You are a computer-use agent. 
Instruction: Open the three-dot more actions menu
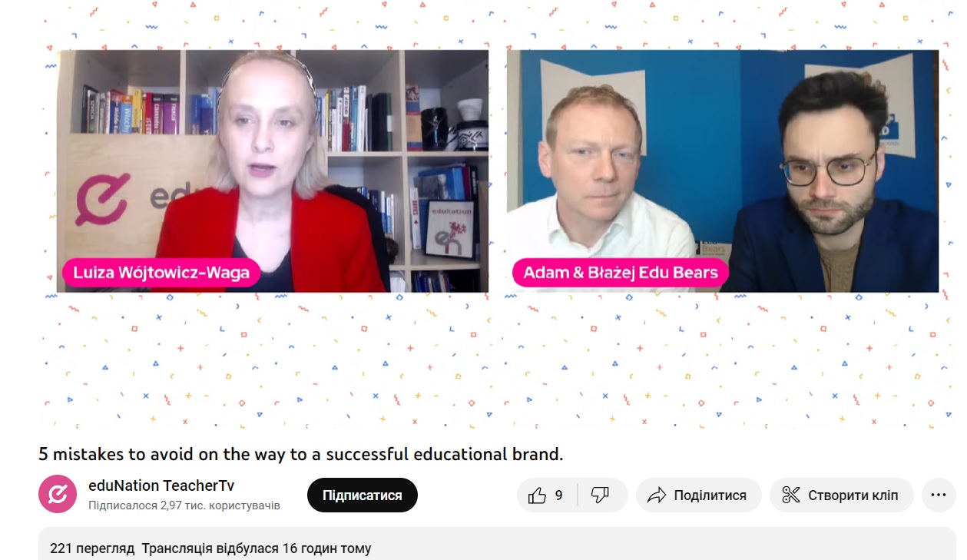(x=939, y=495)
